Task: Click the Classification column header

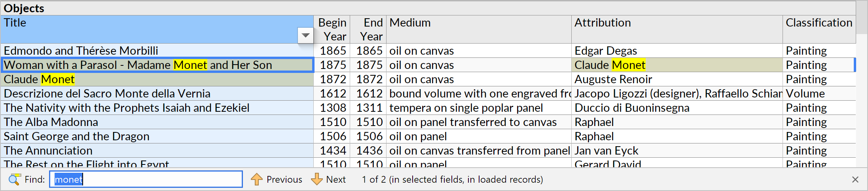Action: (x=819, y=29)
